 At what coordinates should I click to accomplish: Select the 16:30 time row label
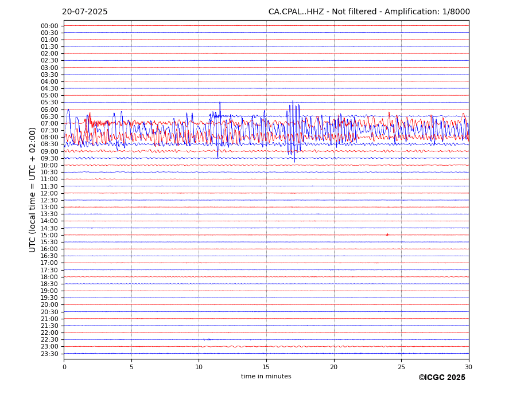coord(49,256)
